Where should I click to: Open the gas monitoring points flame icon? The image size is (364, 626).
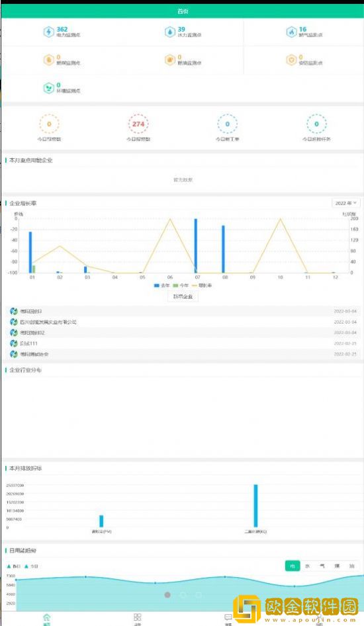(291, 32)
